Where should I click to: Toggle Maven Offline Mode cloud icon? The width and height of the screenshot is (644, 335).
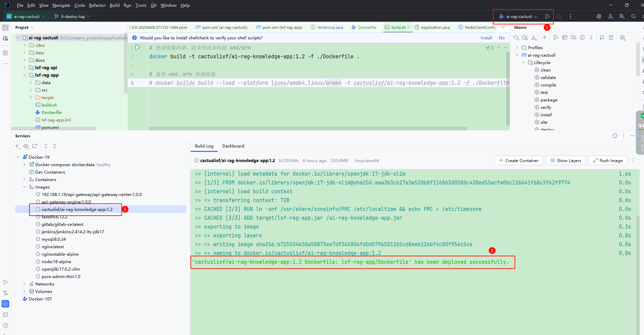pyautogui.click(x=573, y=38)
